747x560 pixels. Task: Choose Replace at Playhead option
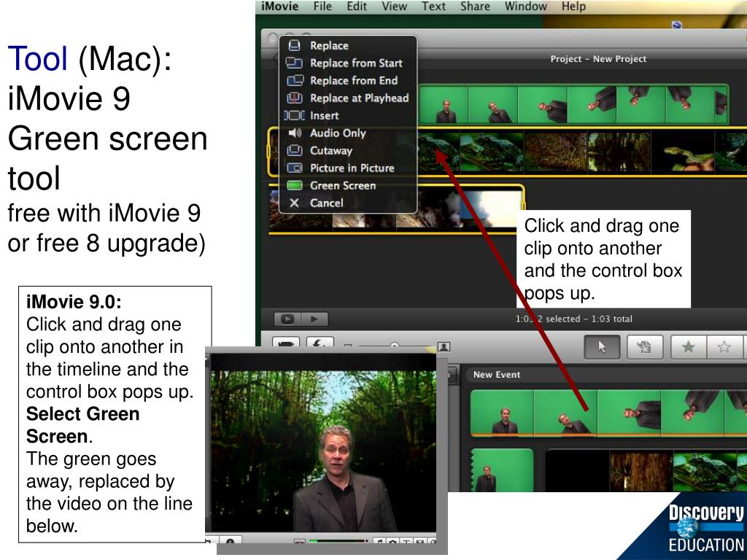coord(348,98)
